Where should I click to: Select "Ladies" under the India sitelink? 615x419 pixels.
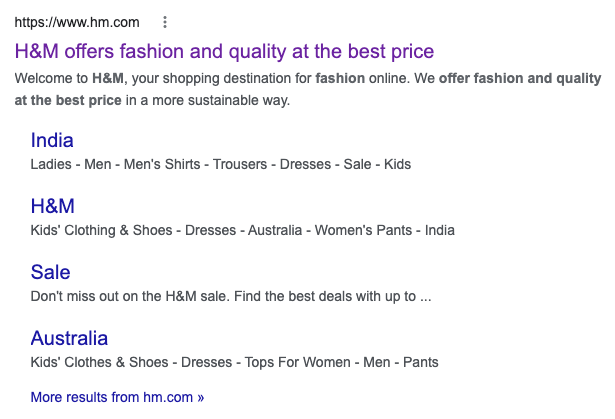point(52,164)
